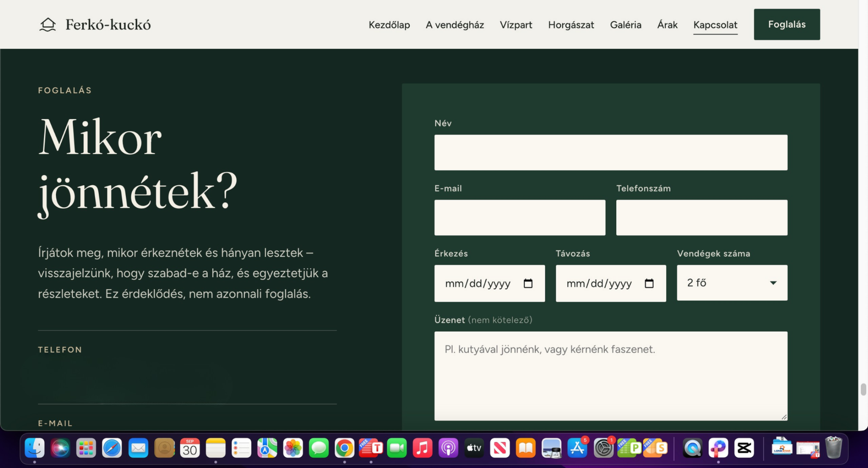
Task: Open the Photos app in dock
Action: (293, 448)
